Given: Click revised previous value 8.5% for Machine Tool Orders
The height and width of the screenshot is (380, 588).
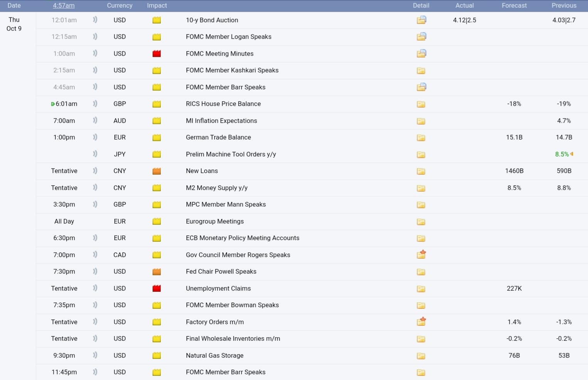Looking at the screenshot, I should point(562,154).
